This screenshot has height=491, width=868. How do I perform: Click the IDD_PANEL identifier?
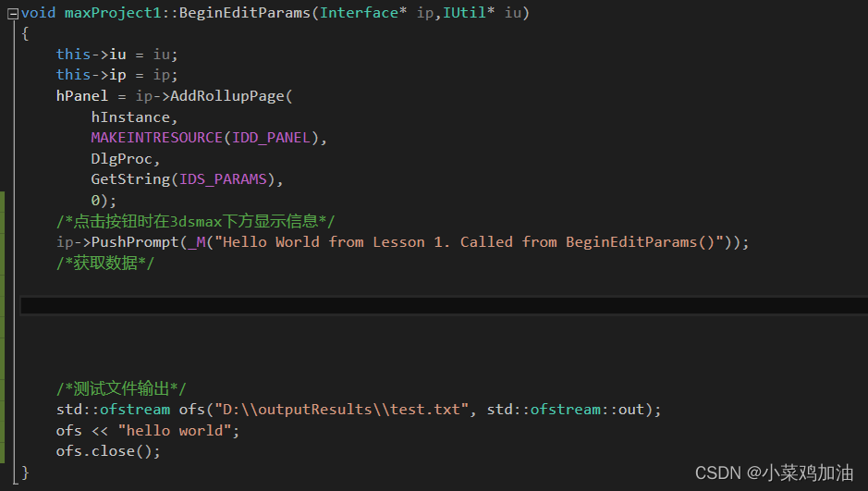point(271,137)
